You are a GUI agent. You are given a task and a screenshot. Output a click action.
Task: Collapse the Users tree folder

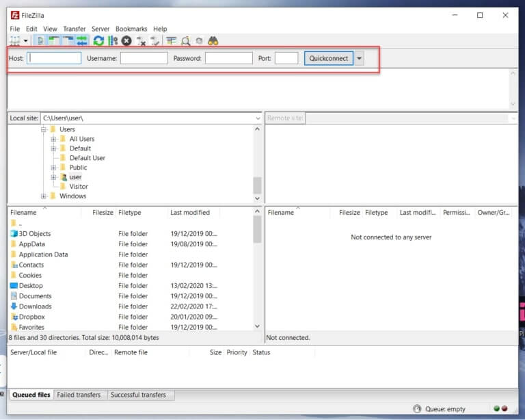[44, 129]
